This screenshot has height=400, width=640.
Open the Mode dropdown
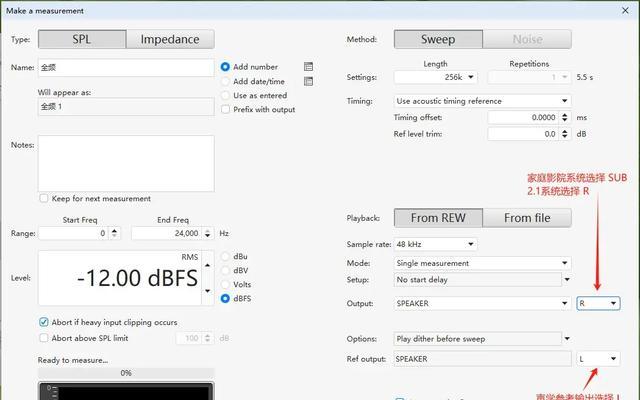(x=483, y=263)
